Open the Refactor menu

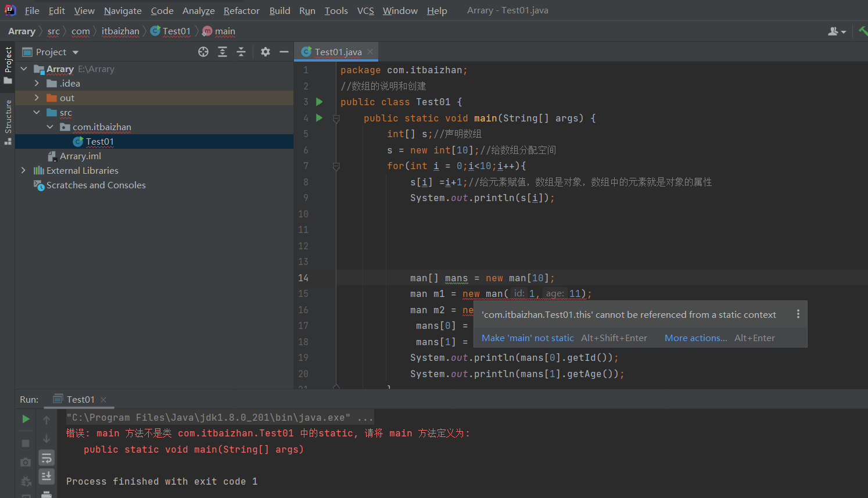click(242, 10)
